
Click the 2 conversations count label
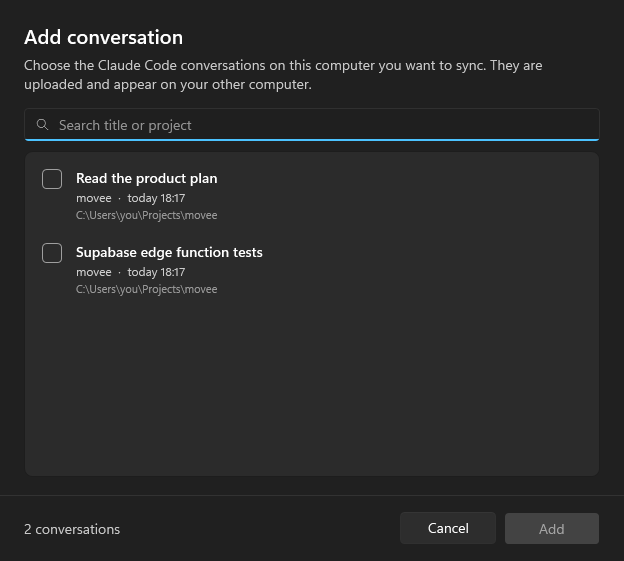point(72,529)
